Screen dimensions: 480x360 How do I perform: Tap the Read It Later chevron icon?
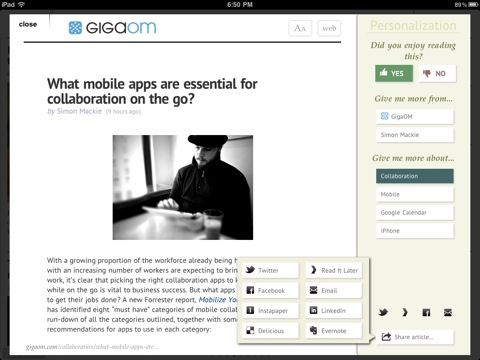pos(405,312)
